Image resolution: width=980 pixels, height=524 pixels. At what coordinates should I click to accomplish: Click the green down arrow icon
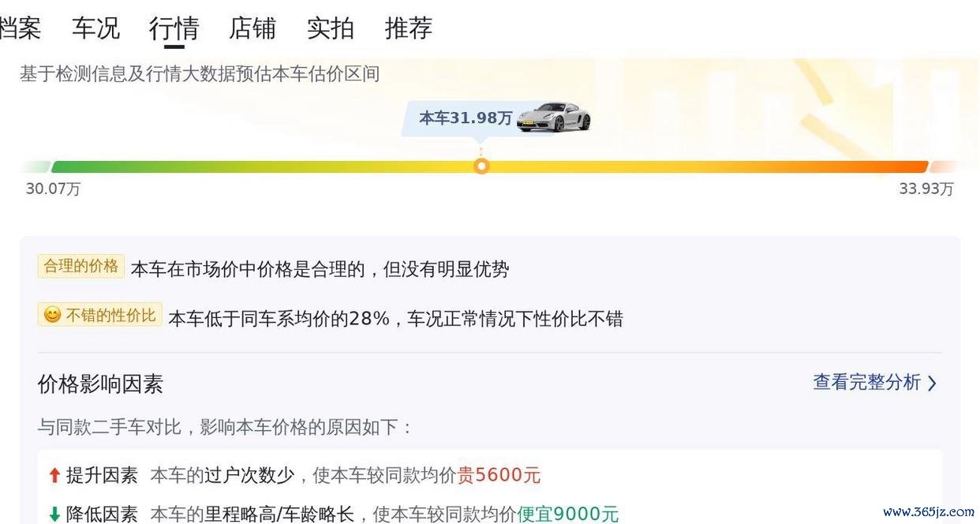point(54,515)
